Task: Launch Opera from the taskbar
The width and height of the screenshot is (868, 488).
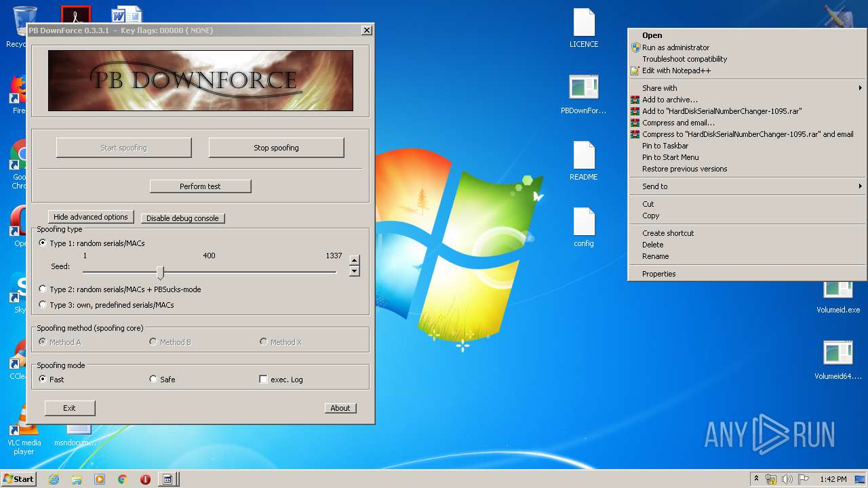Action: 145,479
